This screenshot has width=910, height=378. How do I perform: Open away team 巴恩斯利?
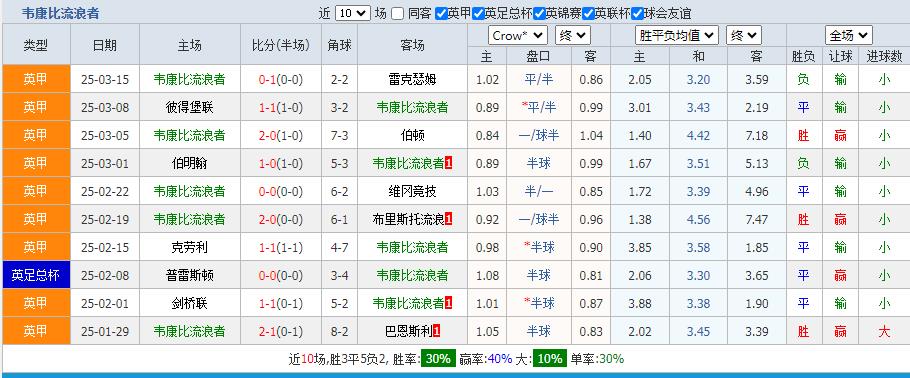click(408, 331)
